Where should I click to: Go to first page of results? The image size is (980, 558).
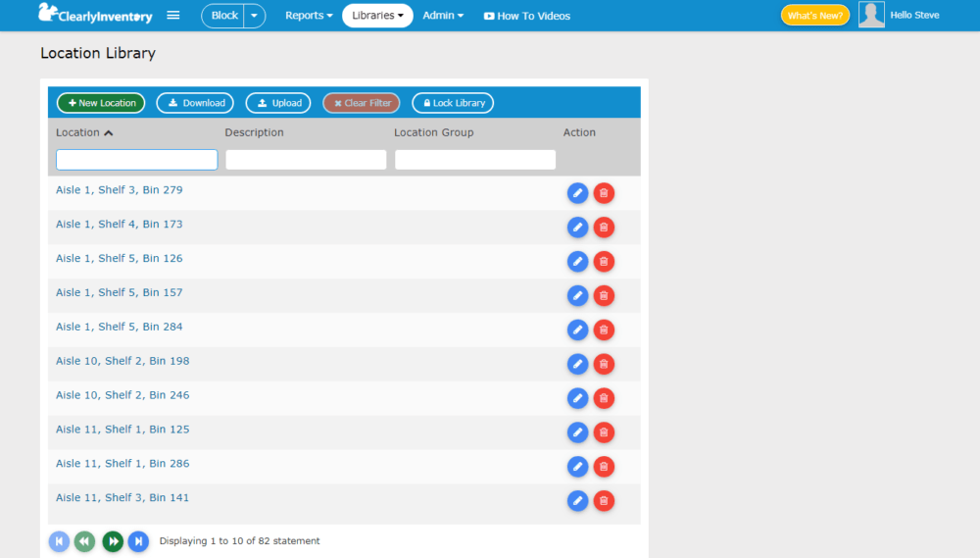click(x=60, y=541)
